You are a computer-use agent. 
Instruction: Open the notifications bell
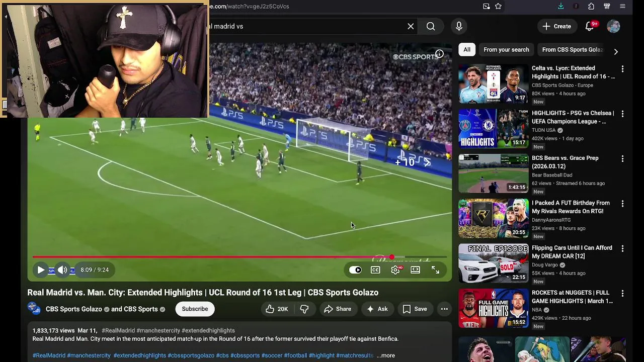click(590, 26)
